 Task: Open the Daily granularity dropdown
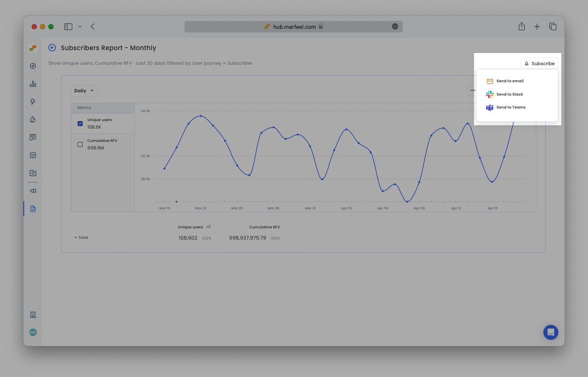pos(84,90)
